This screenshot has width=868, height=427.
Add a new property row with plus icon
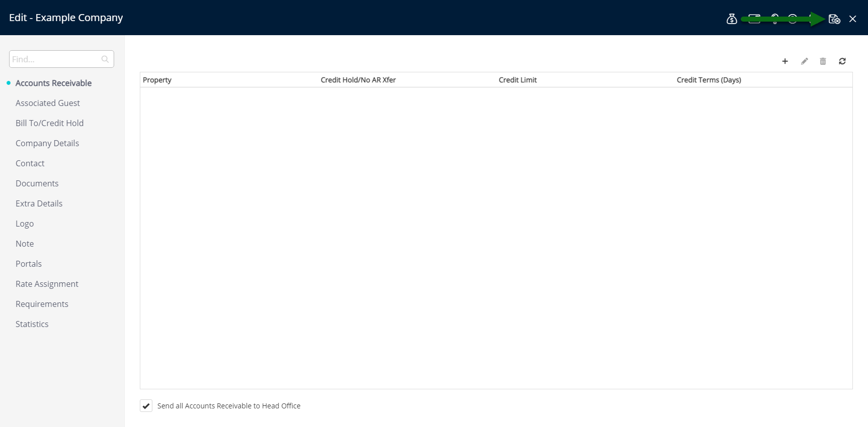pos(785,61)
